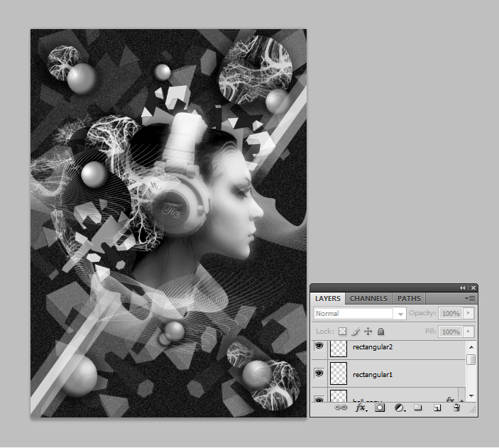Screen dimensions: 499x448
Task: Toggle the lock position option
Action: coord(368,331)
